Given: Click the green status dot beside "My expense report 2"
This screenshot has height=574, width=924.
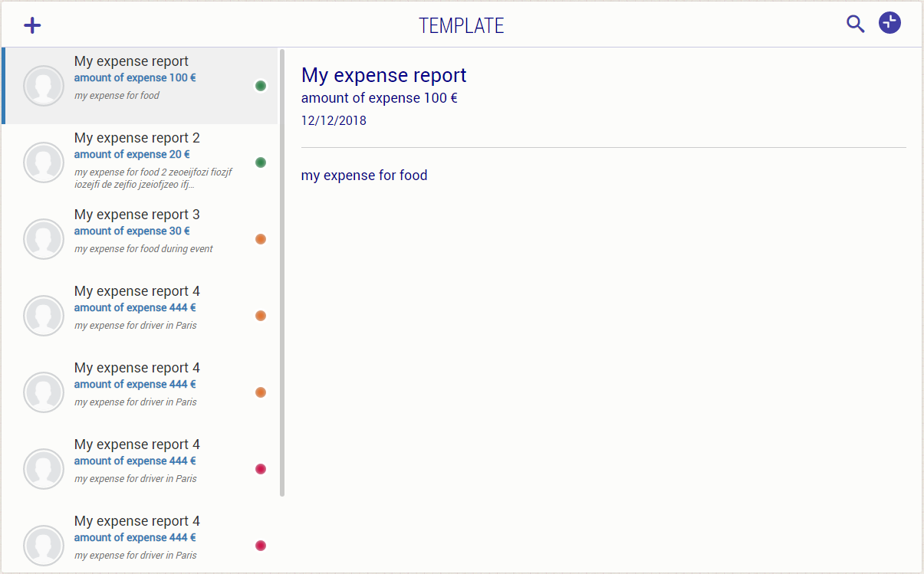Looking at the screenshot, I should [261, 162].
